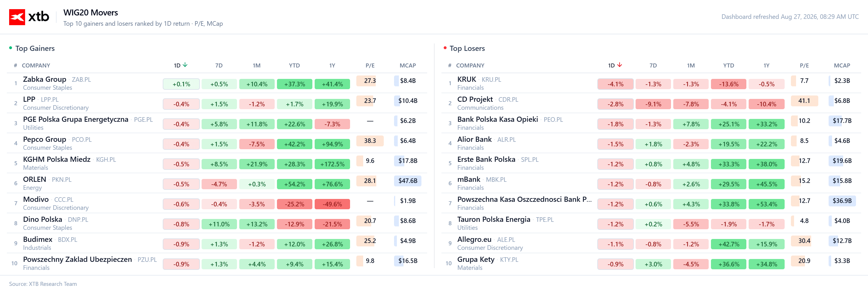Click the 1D sort arrow in Top Losers

(x=619, y=65)
